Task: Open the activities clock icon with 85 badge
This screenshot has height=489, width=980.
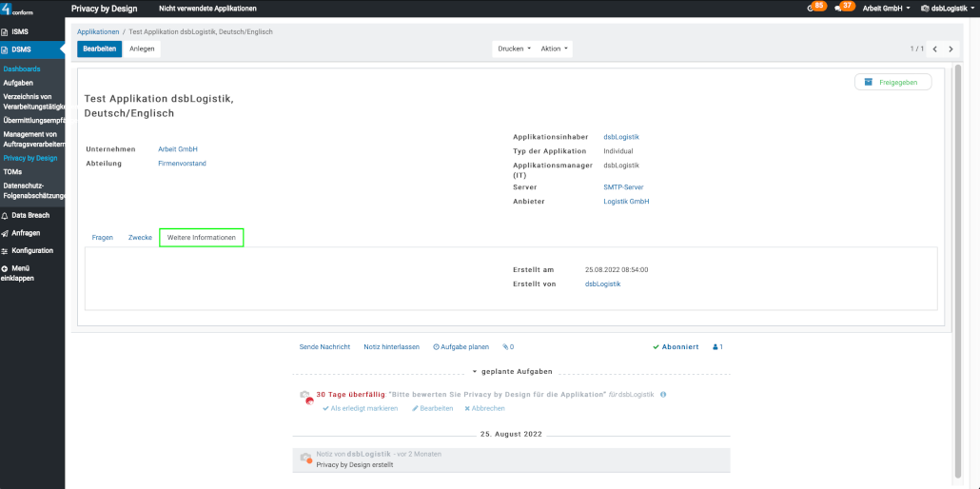Action: pos(813,8)
